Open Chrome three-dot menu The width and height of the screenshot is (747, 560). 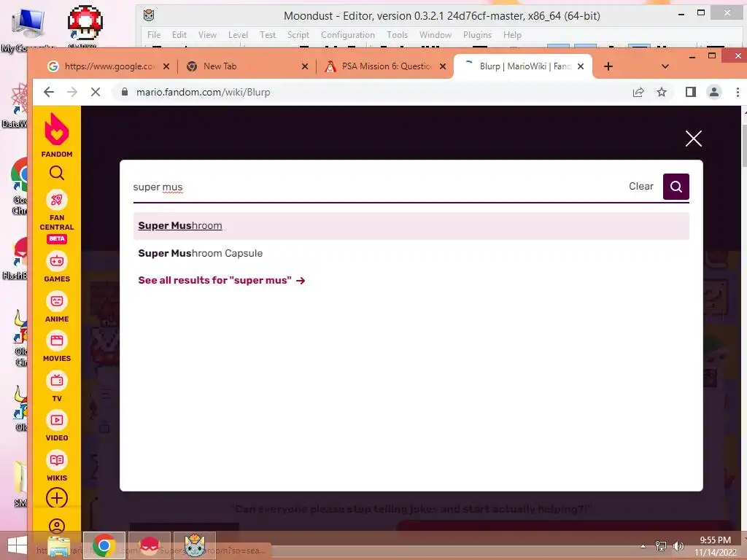point(738,92)
